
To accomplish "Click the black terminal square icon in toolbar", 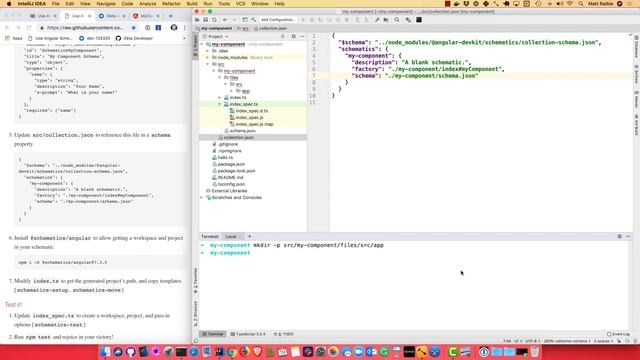I will (x=419, y=20).
